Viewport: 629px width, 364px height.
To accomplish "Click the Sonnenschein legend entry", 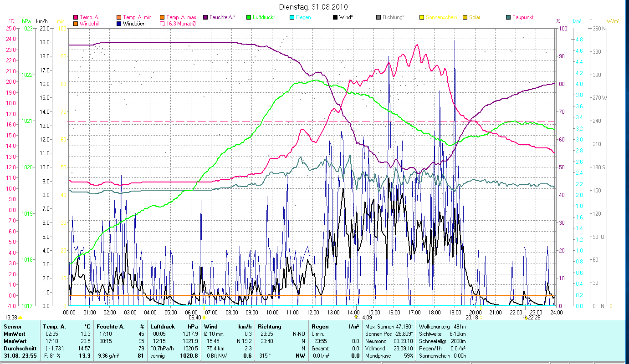I will point(440,17).
